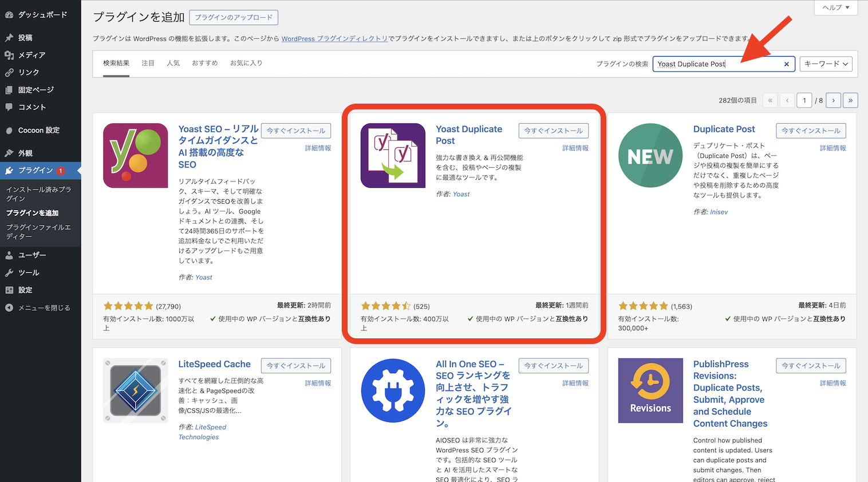Install the Yoast Duplicate Post plugin

(x=553, y=131)
